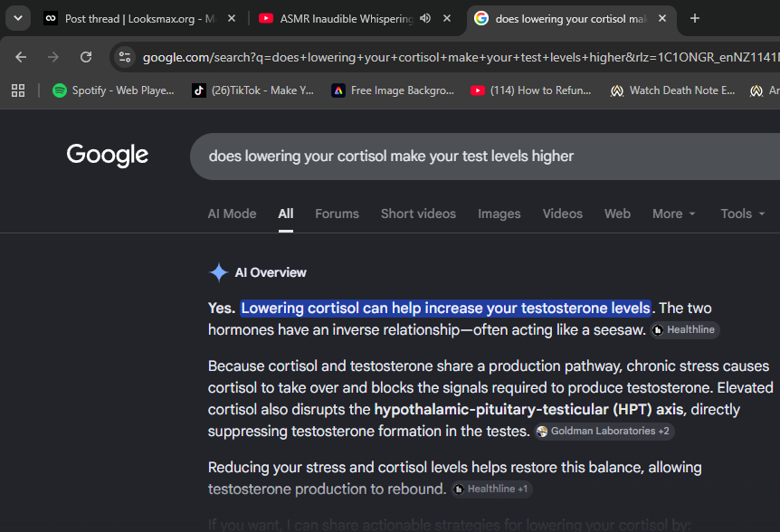
Task: Click the AI Overview sparkle icon
Action: click(x=218, y=272)
